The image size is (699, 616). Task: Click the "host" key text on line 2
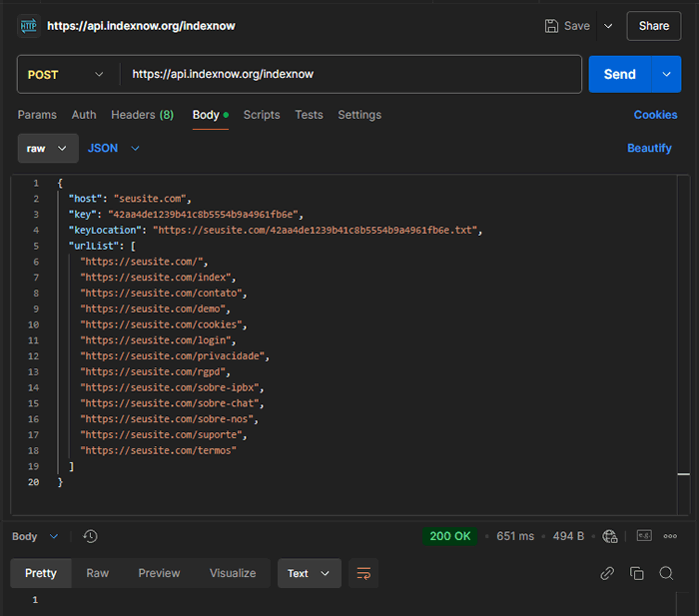coord(85,199)
